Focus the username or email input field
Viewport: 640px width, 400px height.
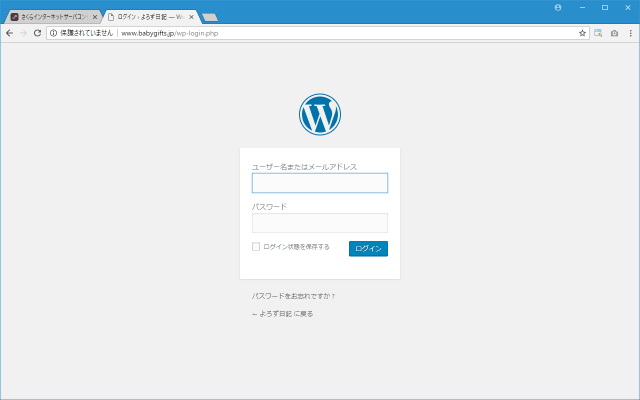320,183
